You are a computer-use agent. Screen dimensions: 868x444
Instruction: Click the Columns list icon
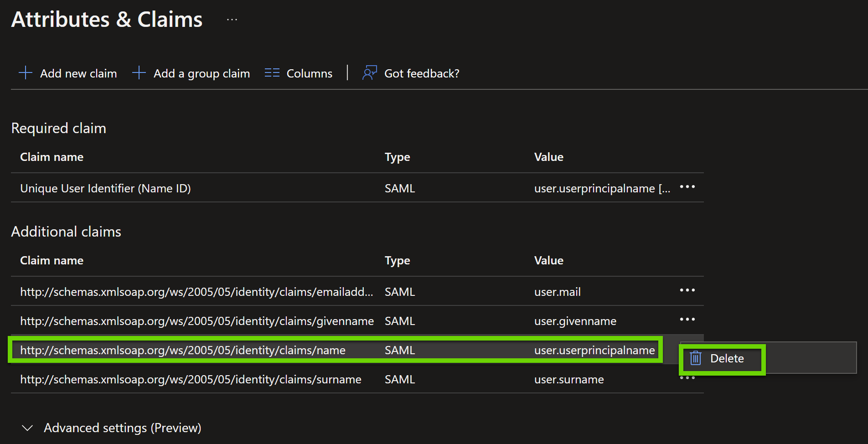point(272,73)
